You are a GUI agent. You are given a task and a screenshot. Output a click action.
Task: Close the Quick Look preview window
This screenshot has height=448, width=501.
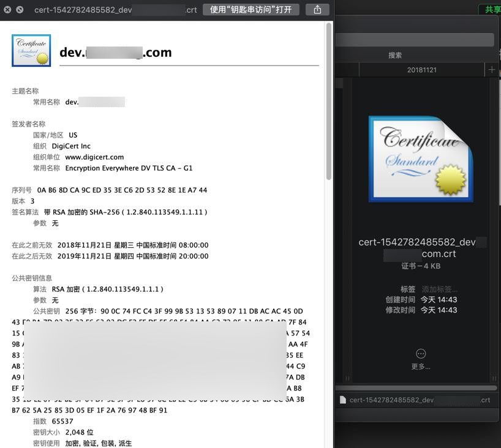[7, 10]
